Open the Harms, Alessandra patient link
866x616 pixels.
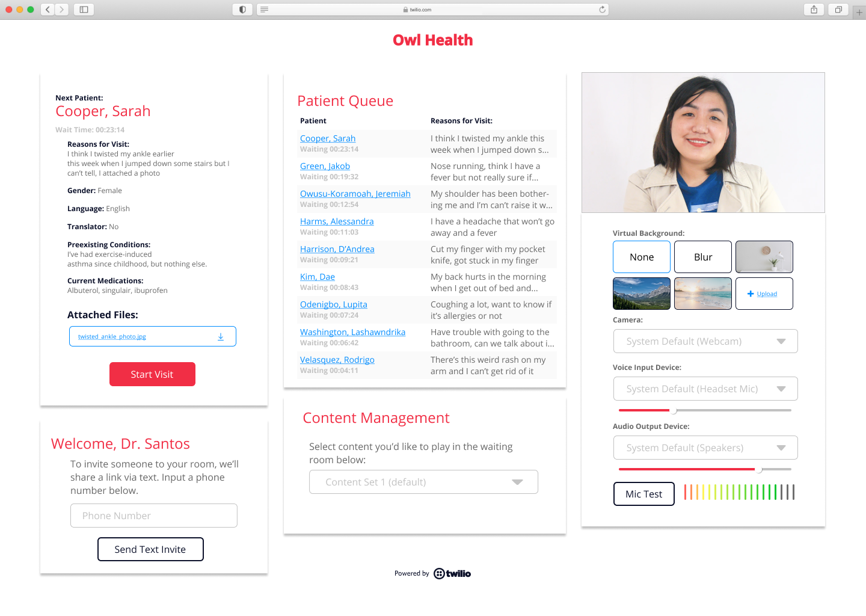tap(337, 221)
